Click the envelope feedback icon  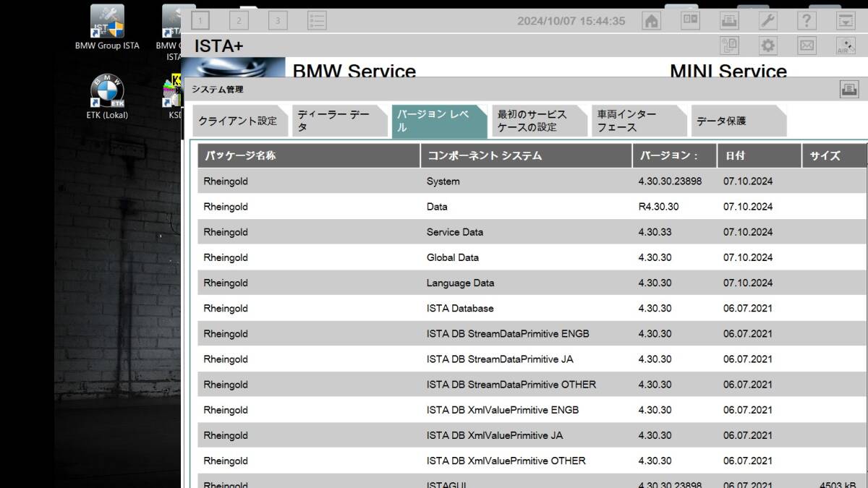coord(807,46)
